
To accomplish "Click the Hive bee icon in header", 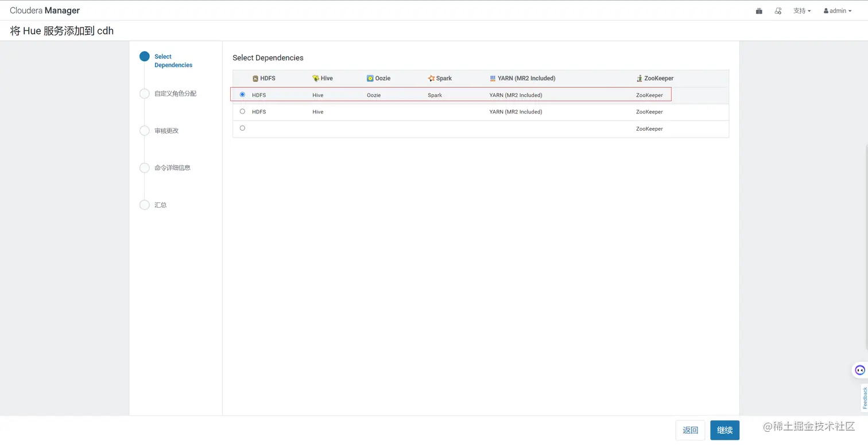I will (x=316, y=79).
